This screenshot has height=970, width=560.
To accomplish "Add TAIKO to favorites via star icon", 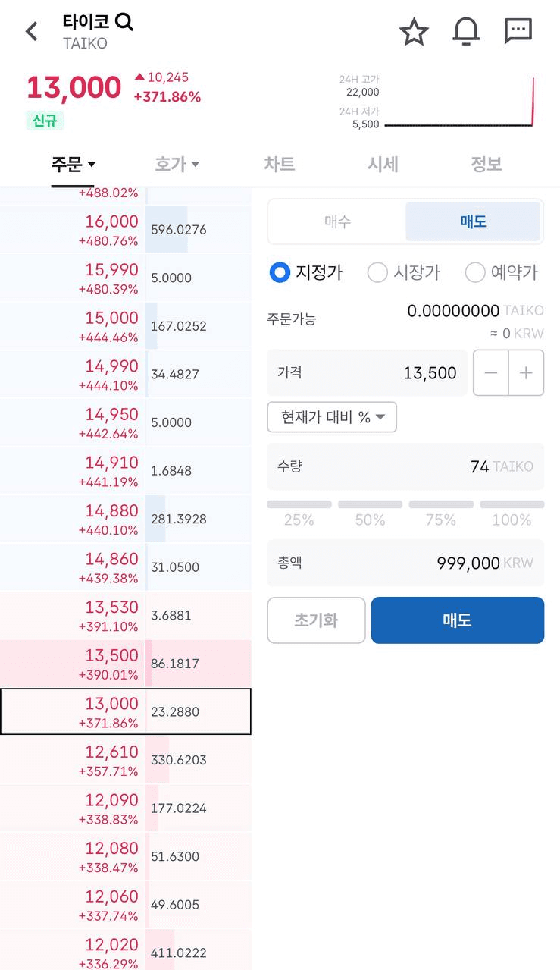I will pyautogui.click(x=414, y=31).
